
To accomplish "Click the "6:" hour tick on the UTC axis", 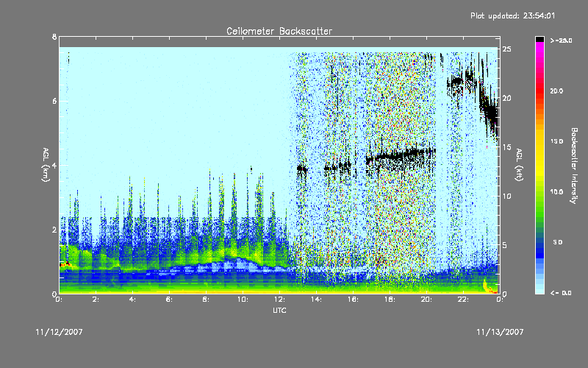I will coord(170,300).
